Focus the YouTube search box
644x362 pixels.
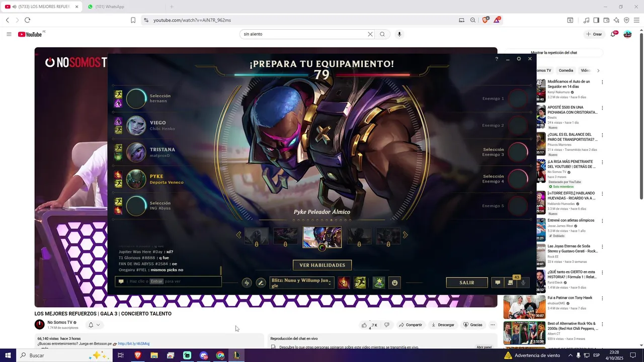304,34
